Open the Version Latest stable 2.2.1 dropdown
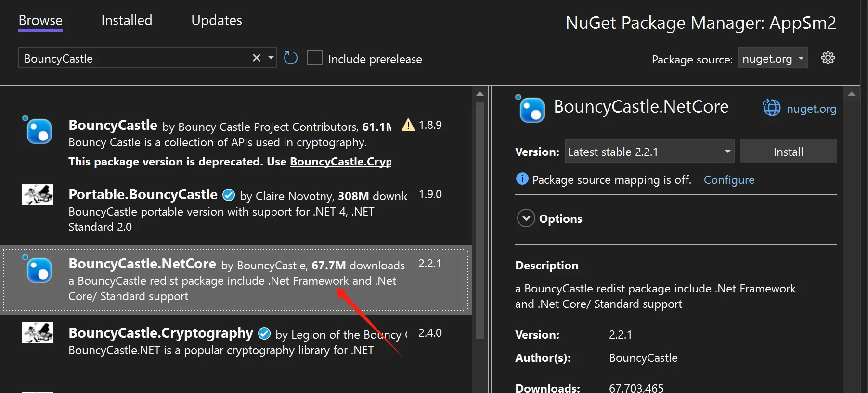The height and width of the screenshot is (393, 868). 649,152
